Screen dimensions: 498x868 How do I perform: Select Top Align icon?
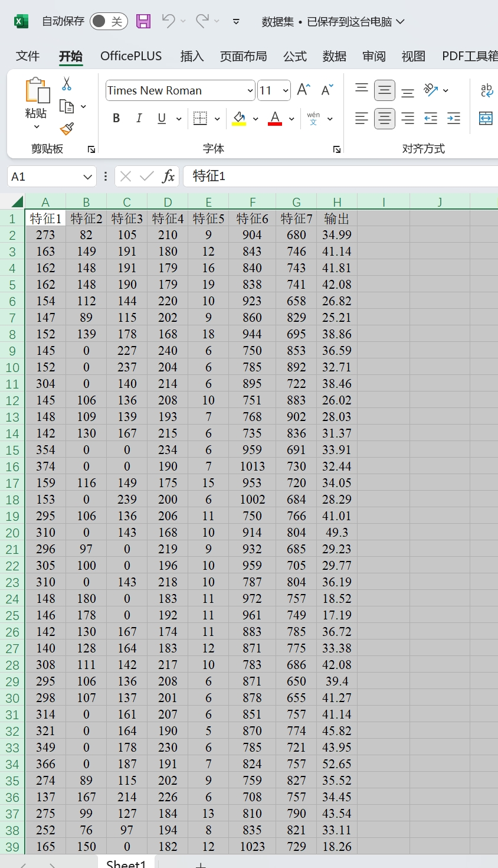coord(362,89)
